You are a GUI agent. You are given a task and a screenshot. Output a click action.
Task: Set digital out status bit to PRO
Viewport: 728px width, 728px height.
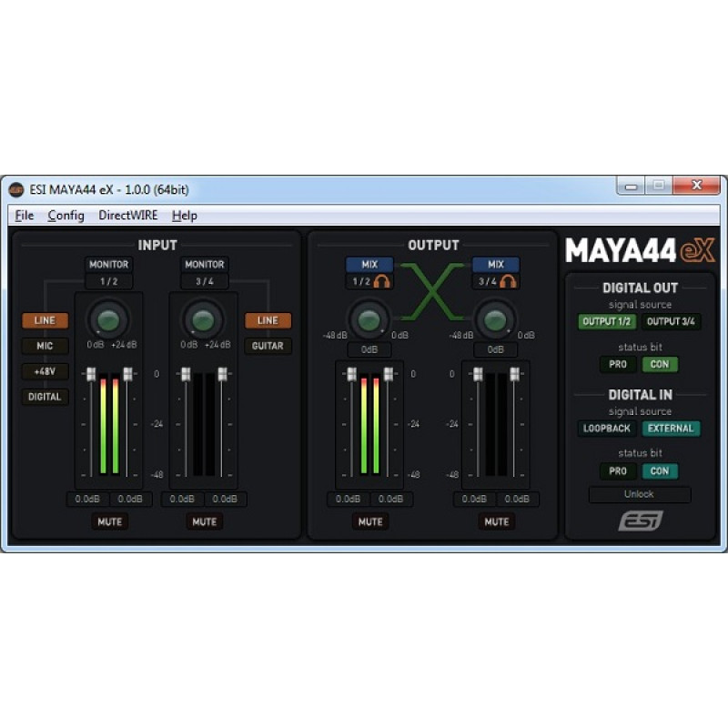[x=618, y=365]
